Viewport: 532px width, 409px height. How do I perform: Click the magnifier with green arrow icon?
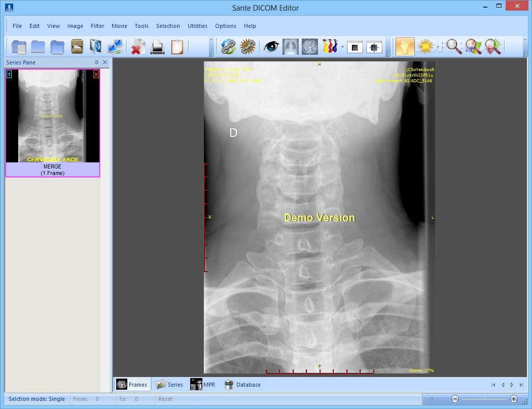click(493, 47)
